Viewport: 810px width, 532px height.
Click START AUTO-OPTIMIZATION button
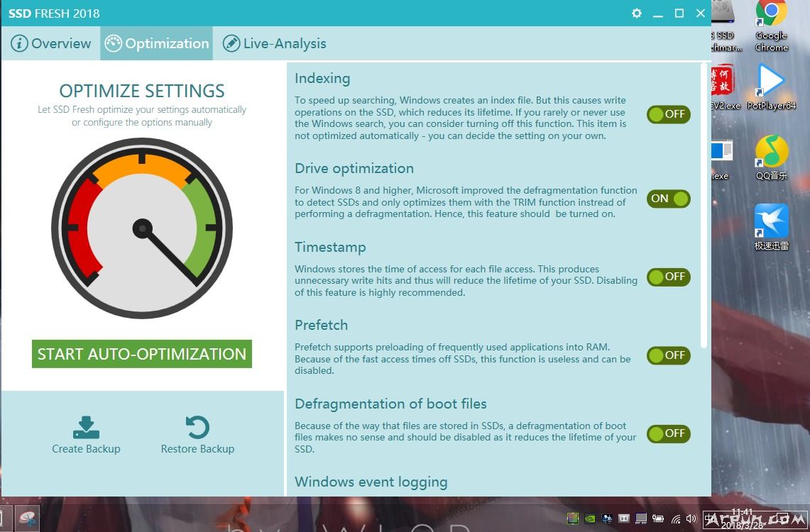[x=142, y=354]
